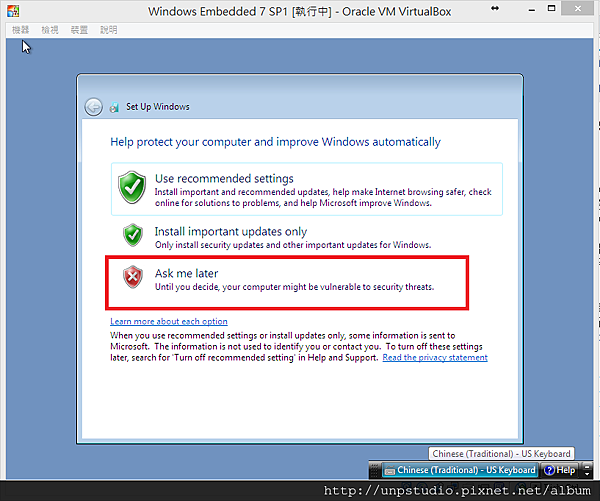This screenshot has height=501, width=600.
Task: Click the Set Up Windows title icon
Action: [114, 108]
